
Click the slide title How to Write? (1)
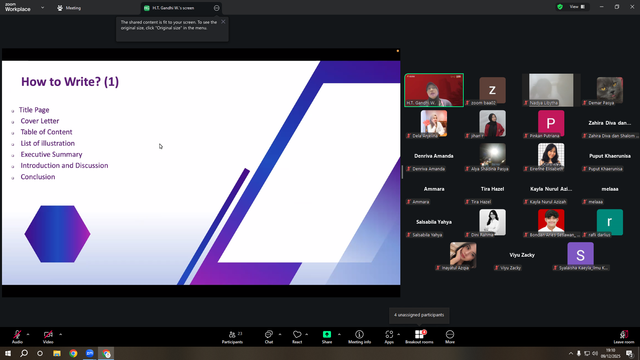[70, 82]
